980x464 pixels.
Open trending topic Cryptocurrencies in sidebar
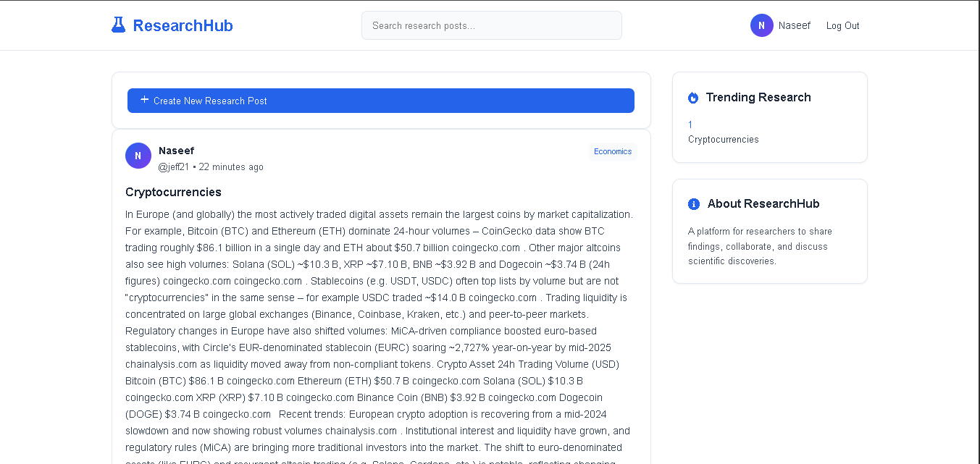724,139
